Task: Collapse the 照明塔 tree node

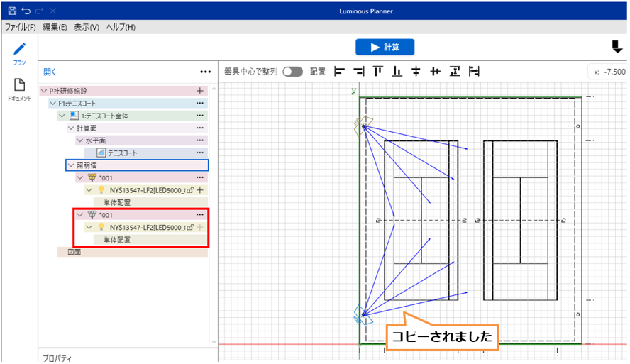Action: tap(70, 165)
